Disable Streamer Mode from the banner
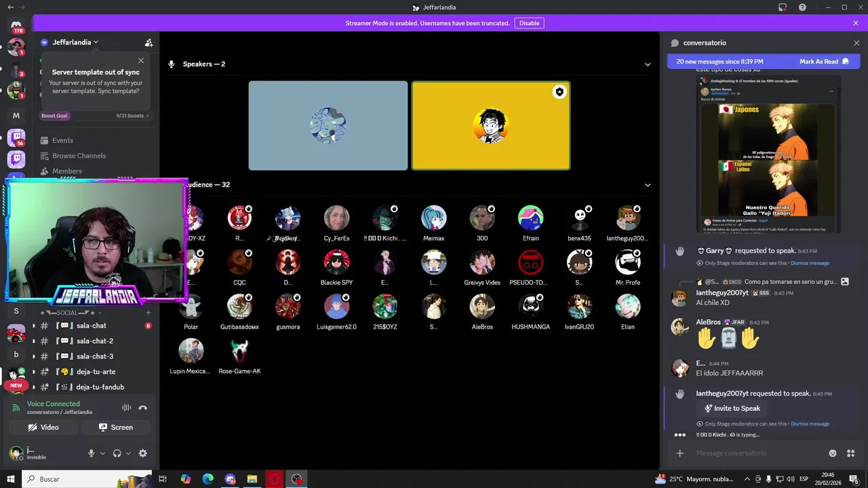 tap(529, 23)
